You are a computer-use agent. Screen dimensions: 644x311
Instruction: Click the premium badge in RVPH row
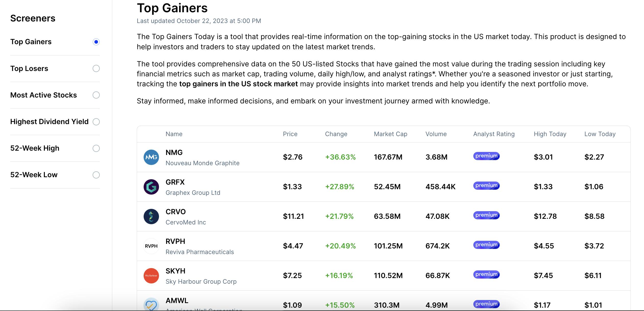[486, 245]
